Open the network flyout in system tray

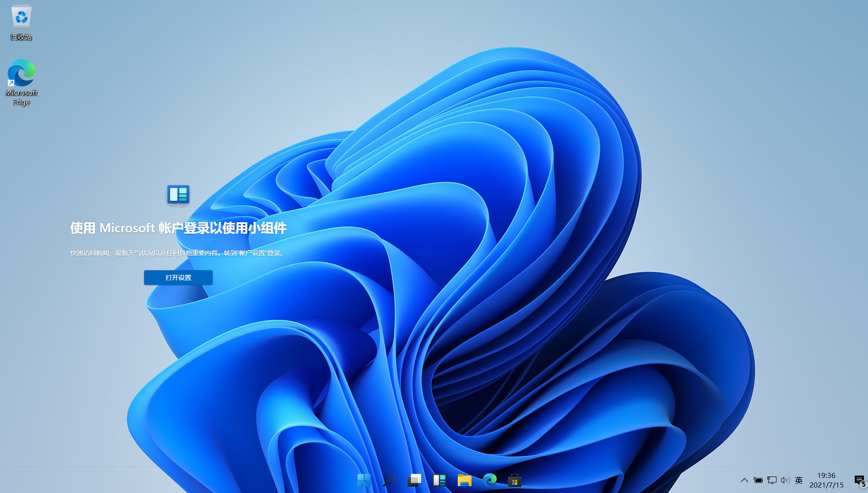772,481
